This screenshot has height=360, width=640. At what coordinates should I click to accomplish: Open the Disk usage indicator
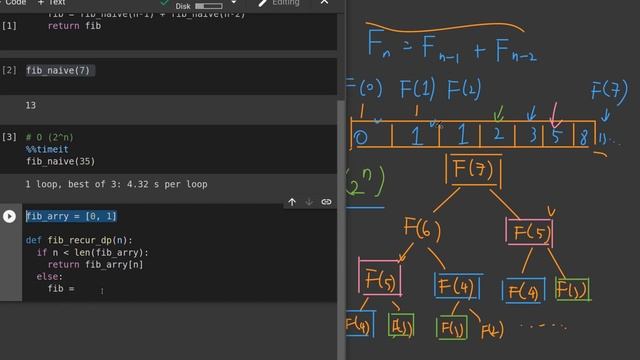200,6
